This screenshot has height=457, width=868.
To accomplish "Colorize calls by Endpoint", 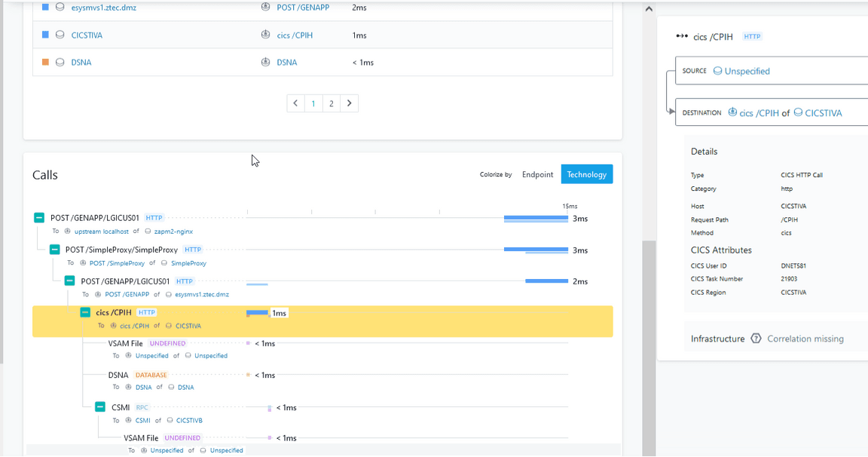I will [x=537, y=174].
